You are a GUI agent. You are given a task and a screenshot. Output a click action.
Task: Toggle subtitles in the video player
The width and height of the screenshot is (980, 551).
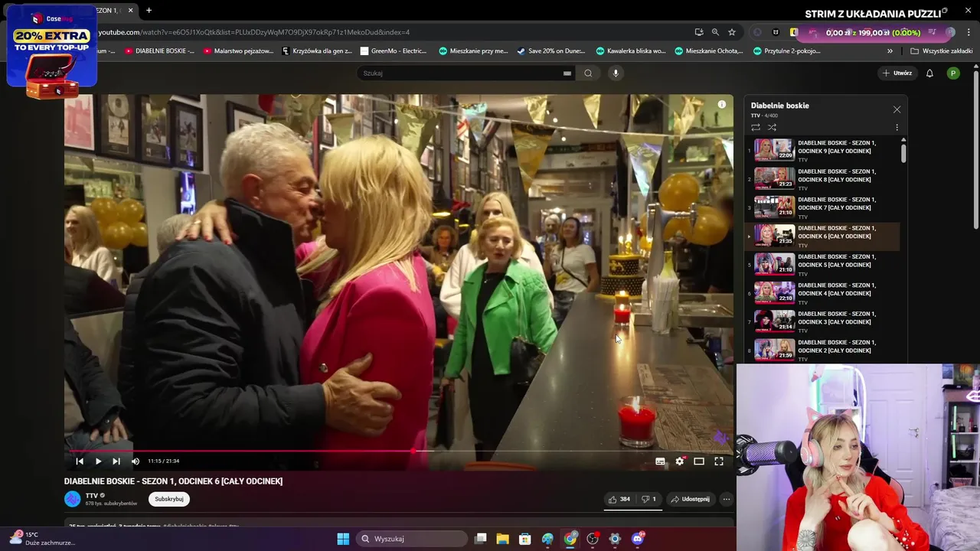click(660, 461)
